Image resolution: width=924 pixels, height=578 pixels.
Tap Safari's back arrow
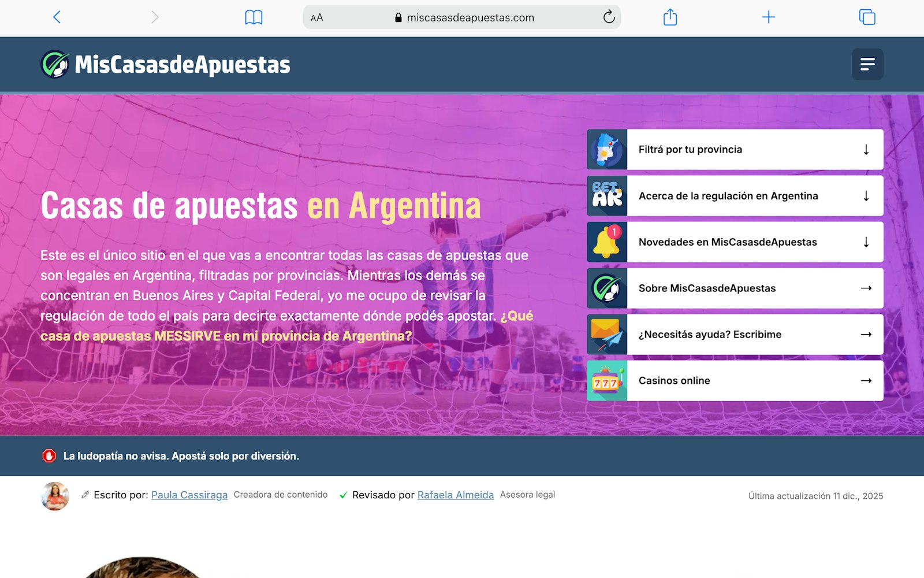57,17
